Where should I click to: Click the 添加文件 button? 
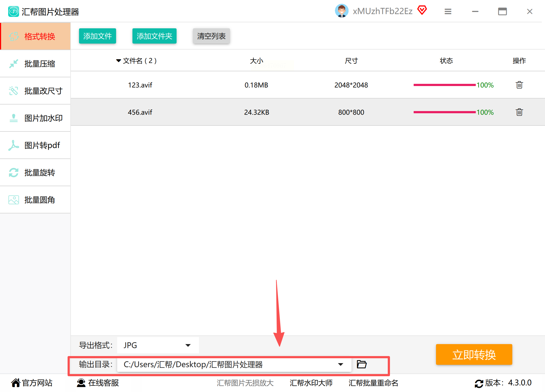[98, 36]
